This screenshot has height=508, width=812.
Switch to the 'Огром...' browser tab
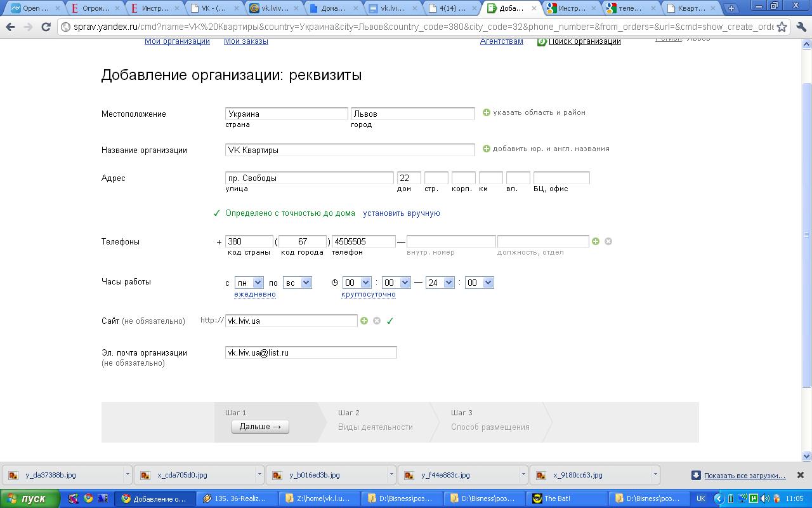94,8
